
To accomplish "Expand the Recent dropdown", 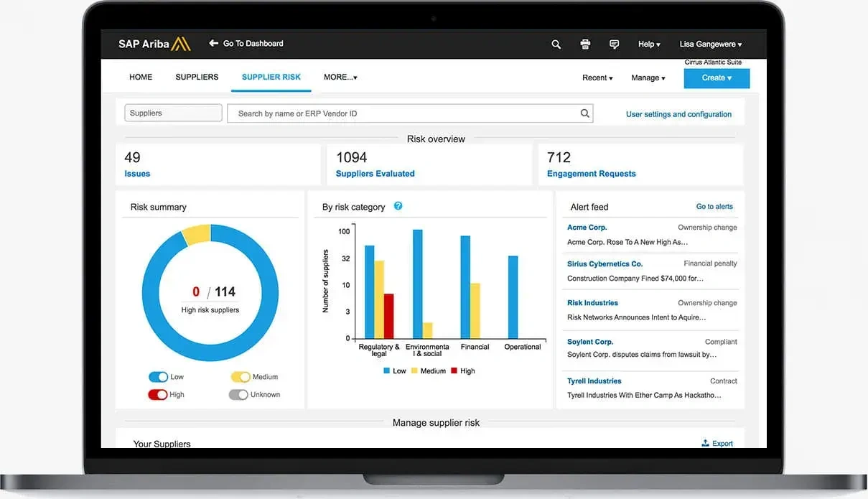I will [x=597, y=78].
